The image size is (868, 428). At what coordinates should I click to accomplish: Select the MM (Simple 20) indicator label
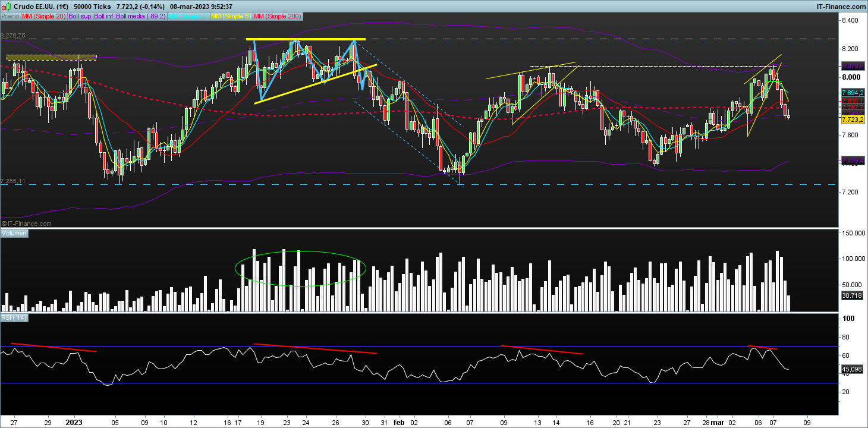(44, 16)
